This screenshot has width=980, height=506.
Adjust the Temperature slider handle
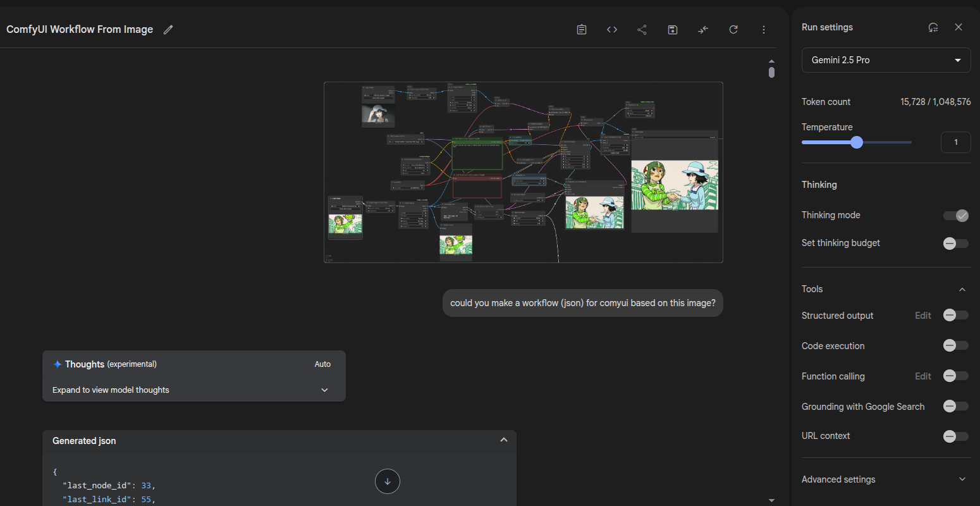857,142
